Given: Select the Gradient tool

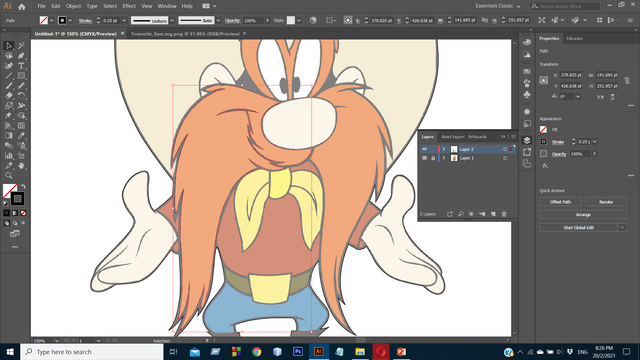Looking at the screenshot, I should pyautogui.click(x=9, y=136).
